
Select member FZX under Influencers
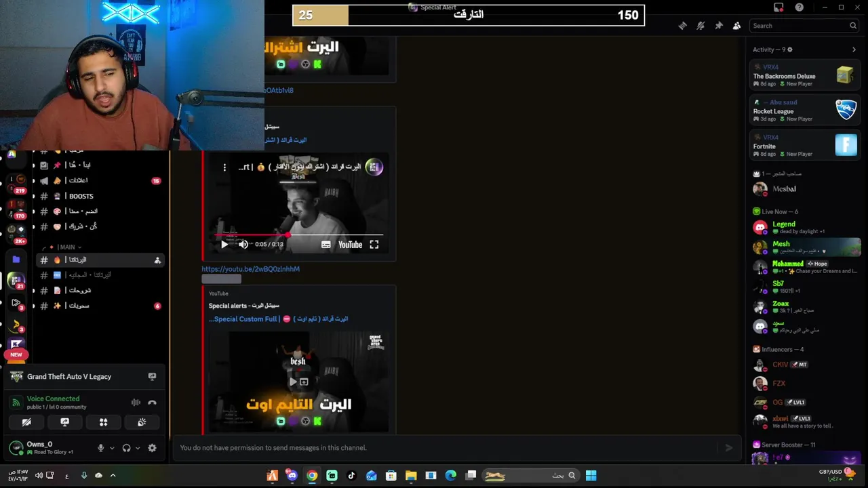pyautogui.click(x=805, y=384)
